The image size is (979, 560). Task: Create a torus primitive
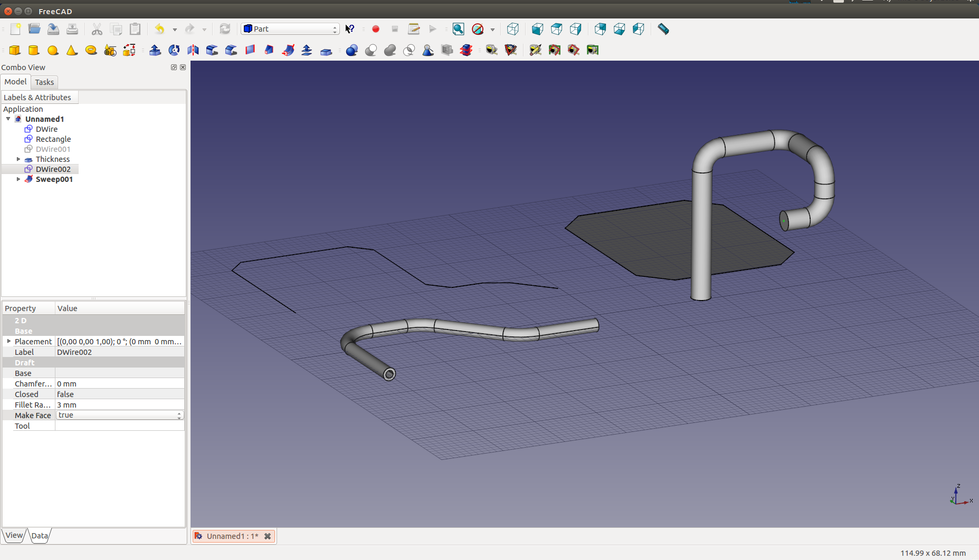91,50
